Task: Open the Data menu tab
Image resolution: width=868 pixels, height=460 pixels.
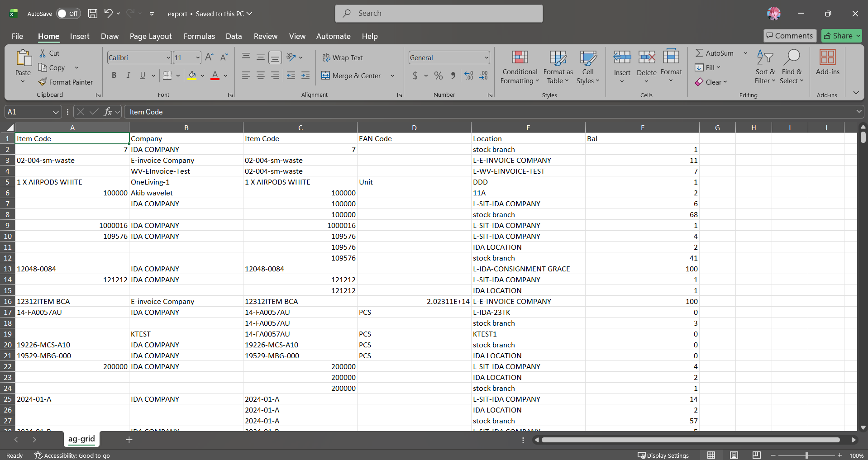Action: tap(234, 36)
